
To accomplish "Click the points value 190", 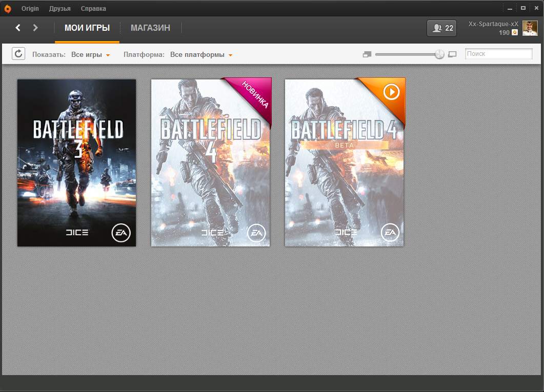I will tap(504, 33).
